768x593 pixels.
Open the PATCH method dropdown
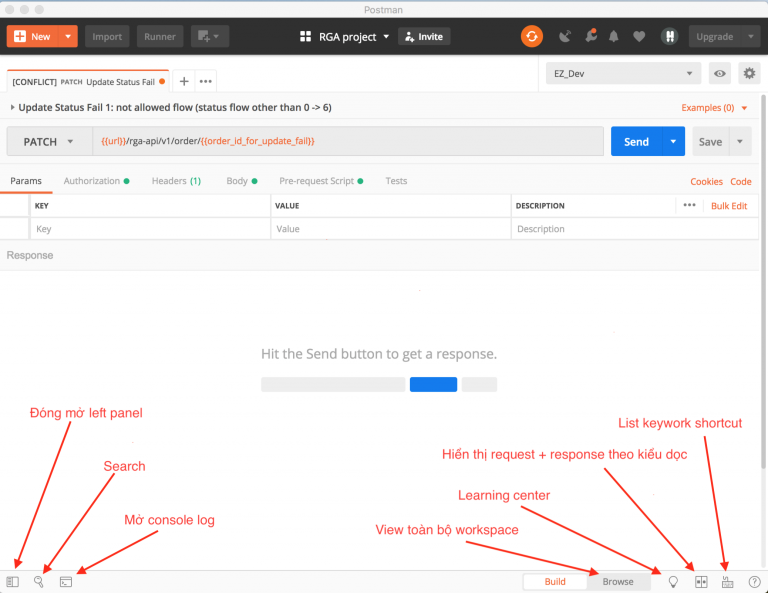click(49, 142)
